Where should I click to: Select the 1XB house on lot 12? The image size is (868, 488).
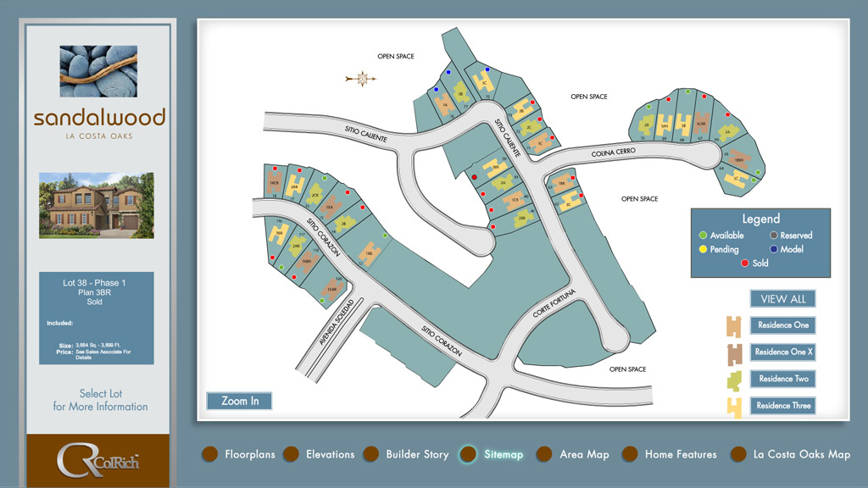coord(369,252)
